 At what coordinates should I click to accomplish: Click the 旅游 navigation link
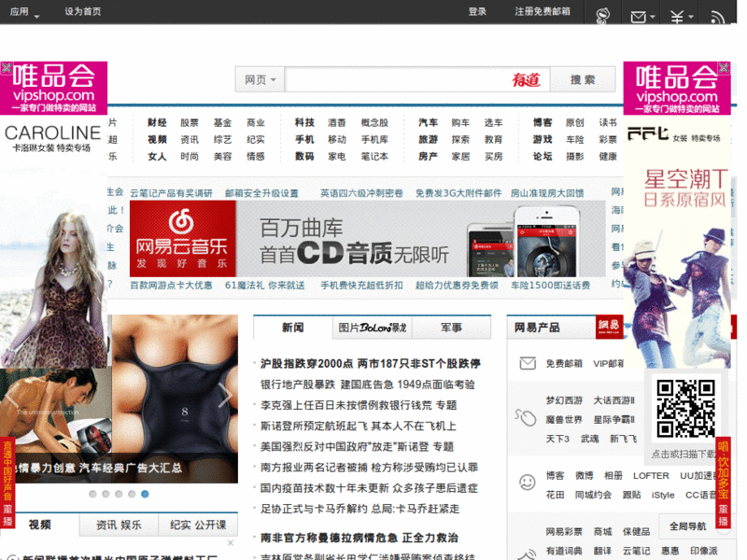point(428,139)
